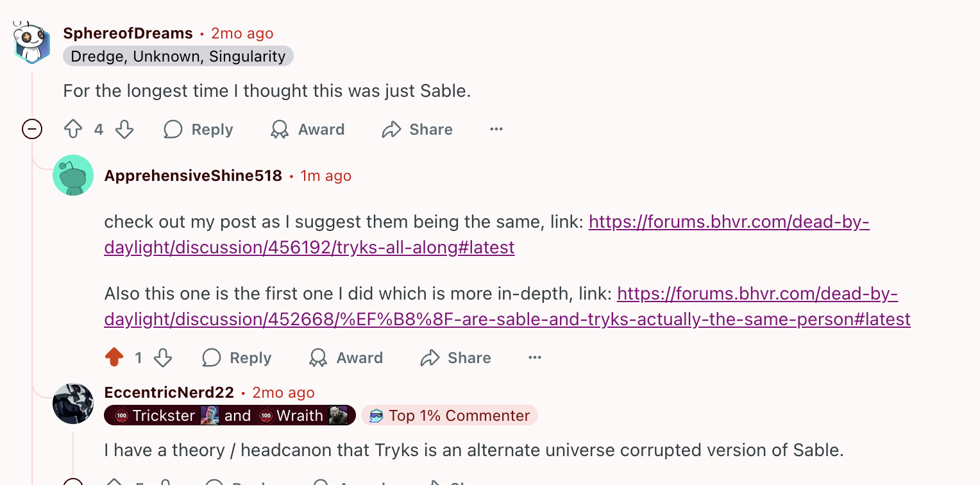Click the Top 1% Commenter badge

(449, 415)
